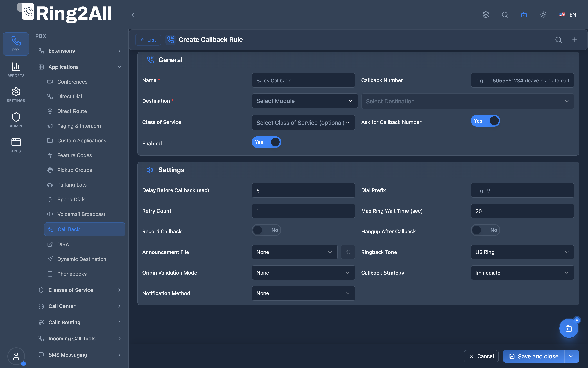
Task: Click the layers stack icon in top bar
Action: [x=486, y=15]
